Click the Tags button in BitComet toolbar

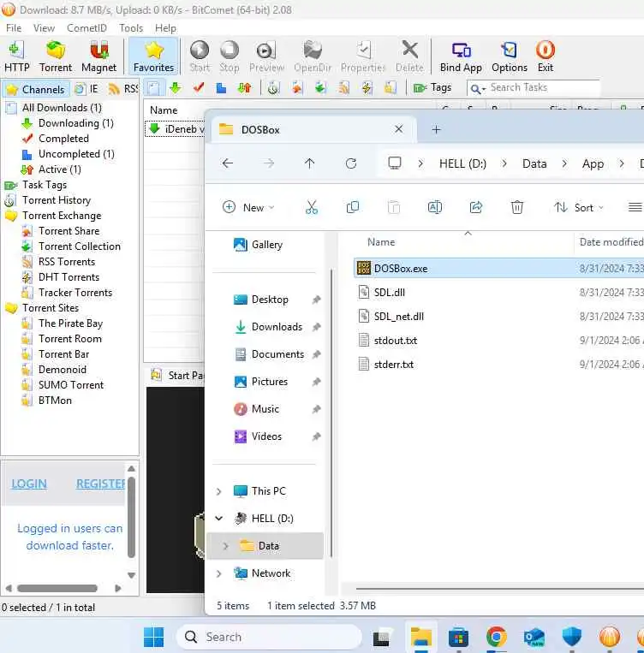[x=432, y=87]
